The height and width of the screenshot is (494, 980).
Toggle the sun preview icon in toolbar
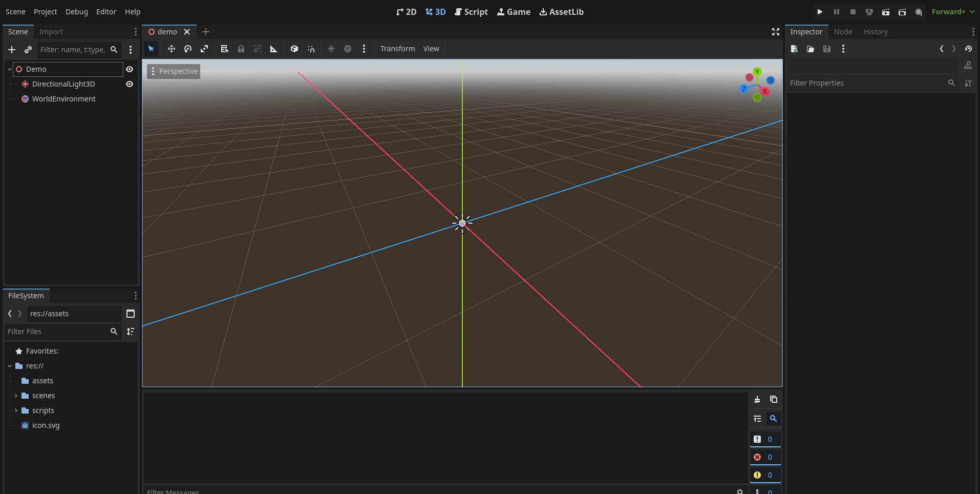pos(331,49)
